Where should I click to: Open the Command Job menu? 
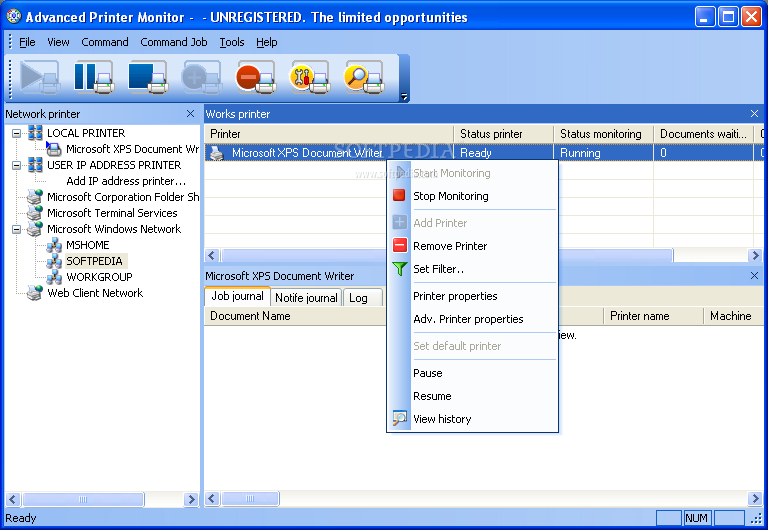174,42
